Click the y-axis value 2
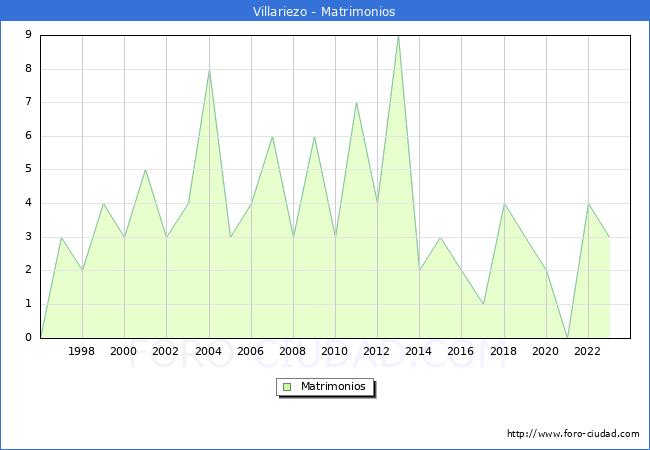 (x=28, y=270)
